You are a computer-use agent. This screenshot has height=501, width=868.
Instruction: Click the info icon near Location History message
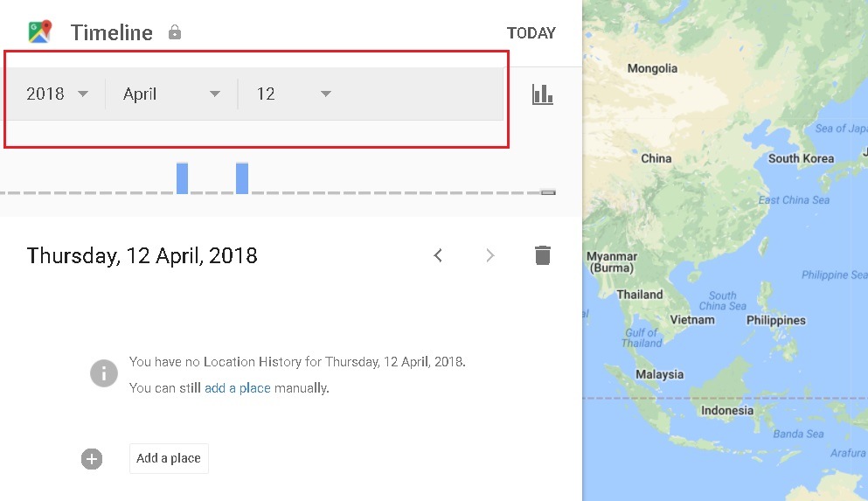pyautogui.click(x=104, y=373)
